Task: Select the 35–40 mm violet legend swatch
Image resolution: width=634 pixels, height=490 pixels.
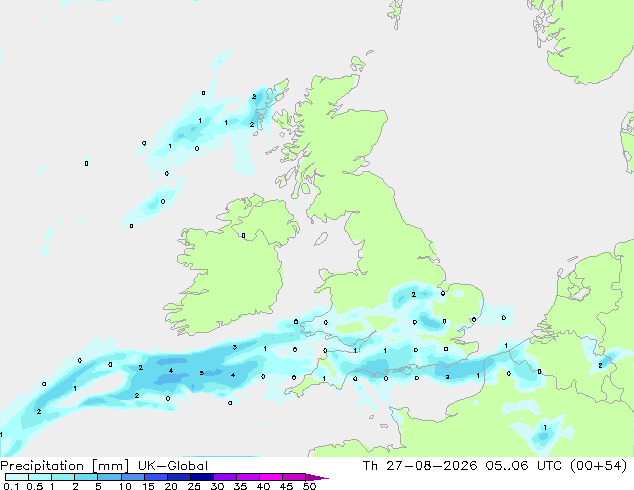Action: [x=248, y=477]
